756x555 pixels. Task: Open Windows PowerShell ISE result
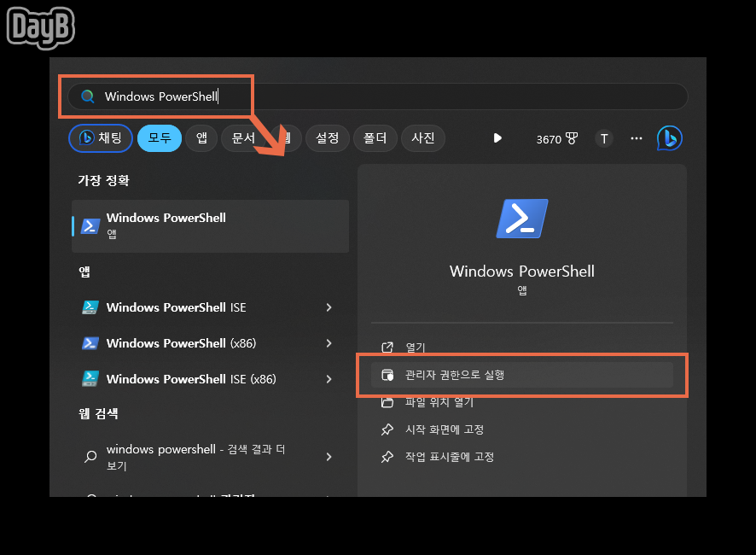tap(210, 307)
